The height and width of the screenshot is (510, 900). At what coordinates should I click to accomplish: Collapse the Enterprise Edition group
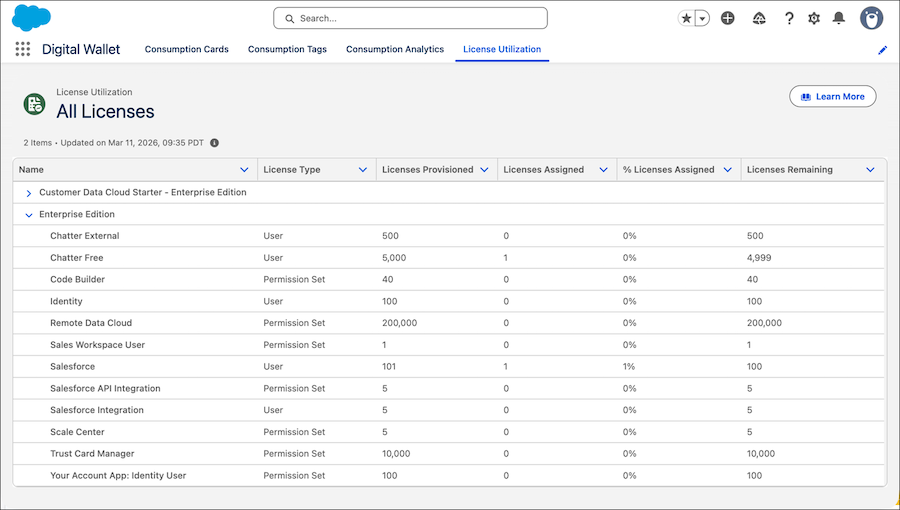pyautogui.click(x=29, y=215)
